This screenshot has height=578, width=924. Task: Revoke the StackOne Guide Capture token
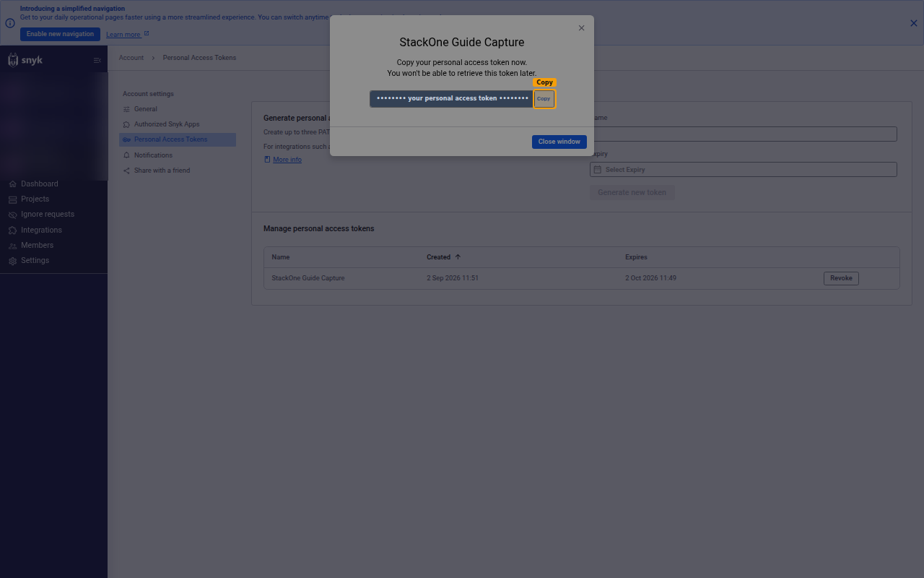(x=841, y=278)
